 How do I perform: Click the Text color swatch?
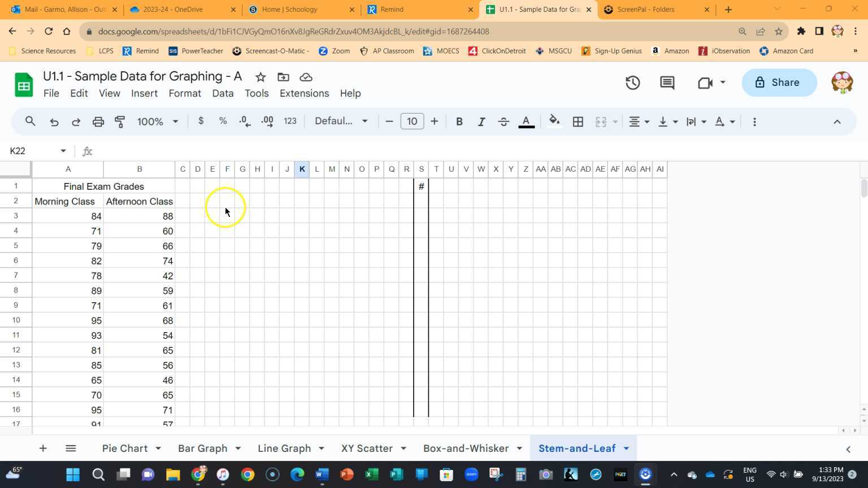point(525,121)
